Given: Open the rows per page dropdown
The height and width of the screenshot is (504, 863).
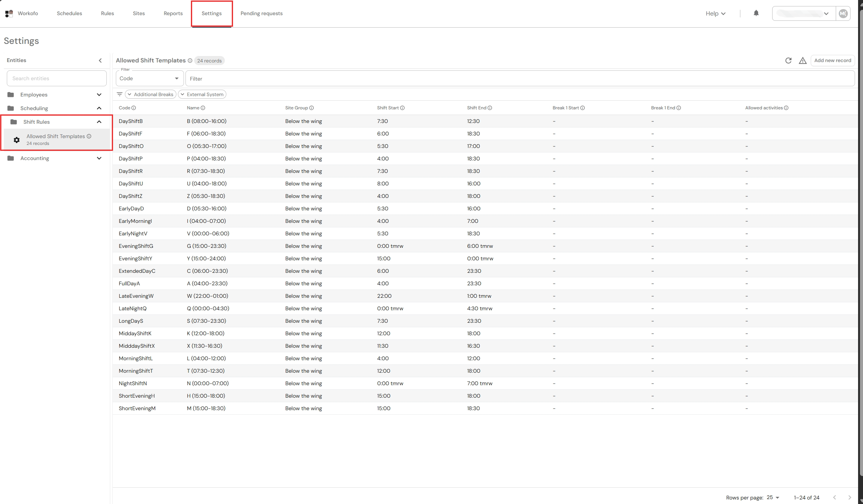Looking at the screenshot, I should (773, 497).
